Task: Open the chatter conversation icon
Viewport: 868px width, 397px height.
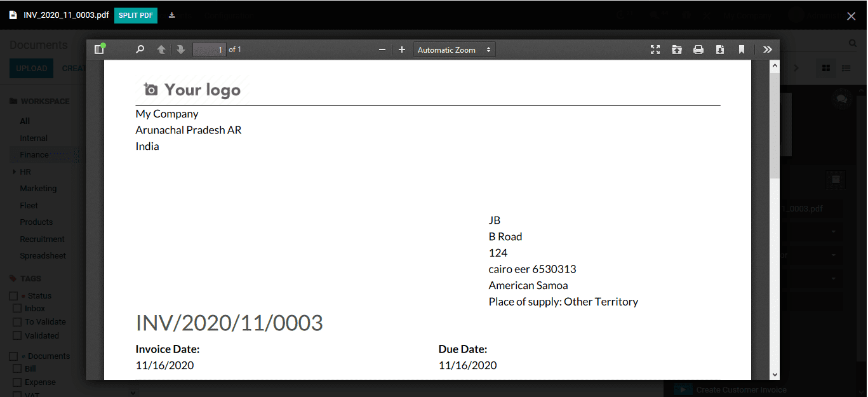Action: point(842,99)
